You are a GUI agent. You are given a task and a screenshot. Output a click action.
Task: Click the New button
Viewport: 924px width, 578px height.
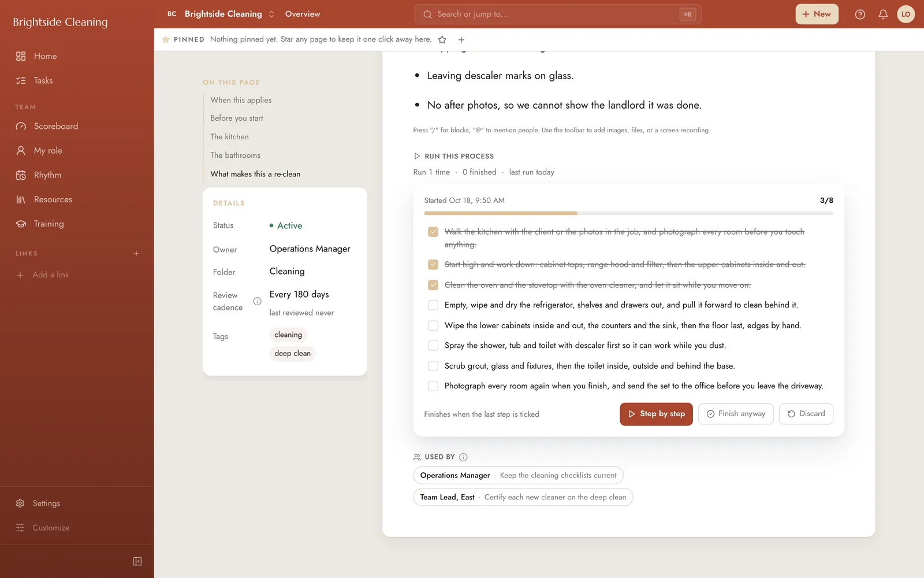817,14
